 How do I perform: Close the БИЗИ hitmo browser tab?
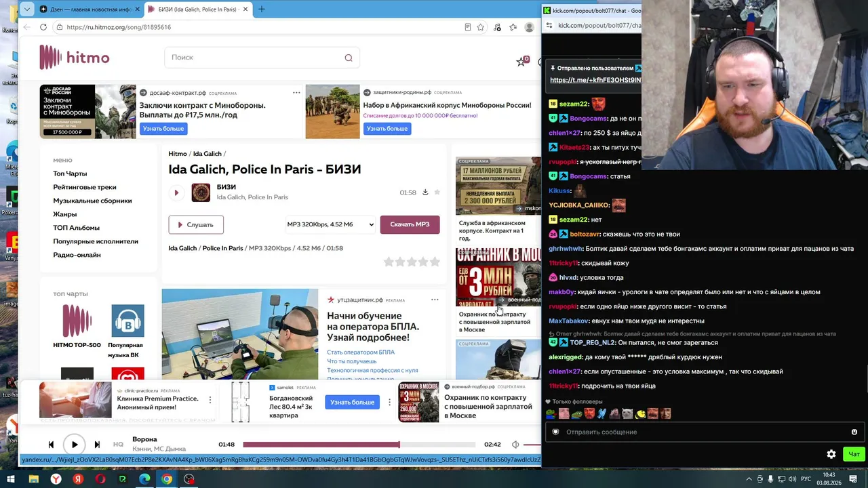[245, 9]
